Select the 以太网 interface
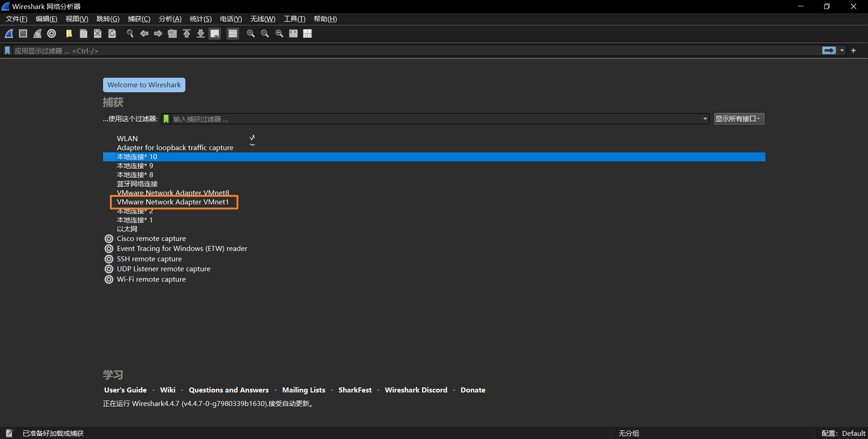The image size is (868, 439). click(434, 229)
